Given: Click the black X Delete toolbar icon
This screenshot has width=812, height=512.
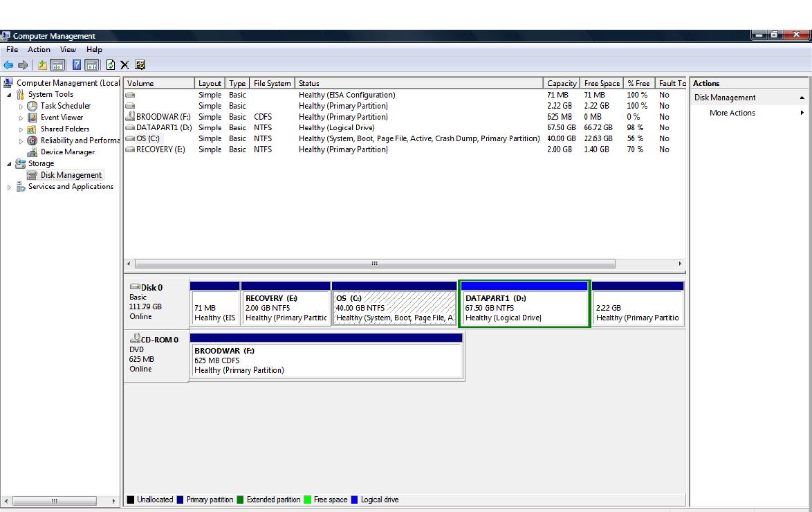Looking at the screenshot, I should (124, 65).
